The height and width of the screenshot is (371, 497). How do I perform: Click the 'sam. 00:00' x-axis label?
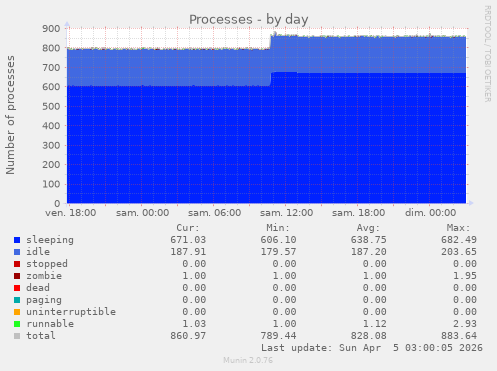click(142, 213)
